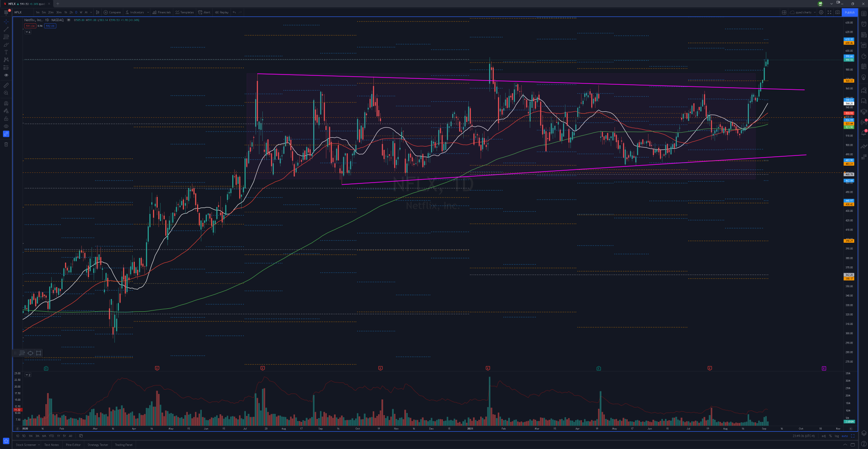
Task: Start bar Replay mode
Action: pyautogui.click(x=222, y=12)
